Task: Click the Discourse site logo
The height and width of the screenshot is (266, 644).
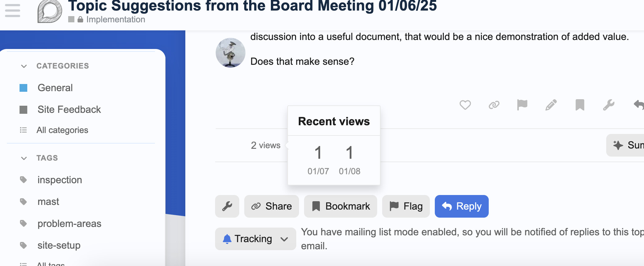Action: [x=50, y=12]
